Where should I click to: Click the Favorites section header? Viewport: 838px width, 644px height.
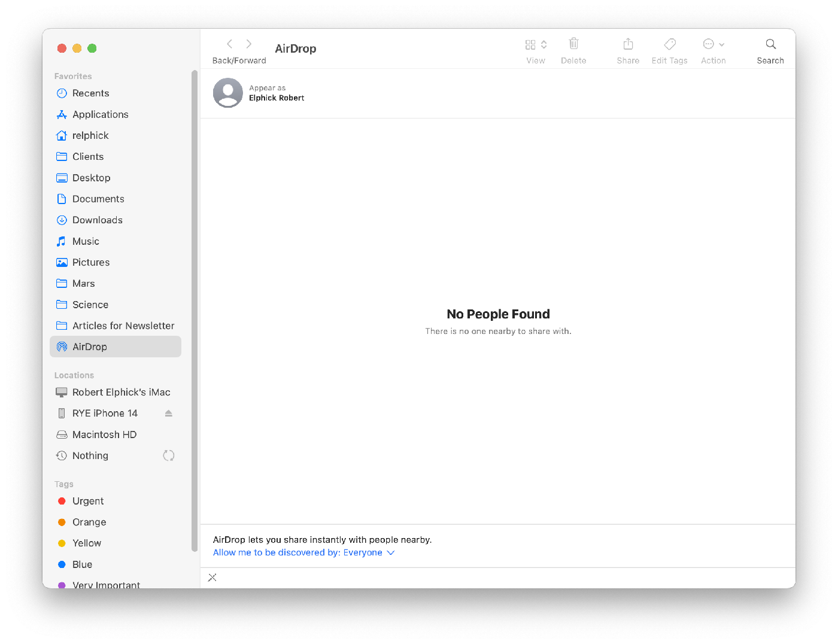click(x=73, y=76)
